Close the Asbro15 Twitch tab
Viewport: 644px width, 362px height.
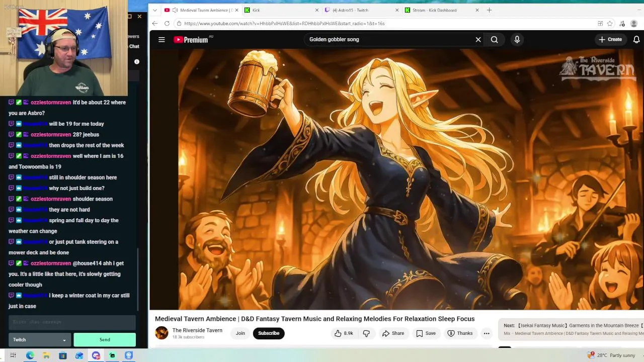(x=397, y=10)
